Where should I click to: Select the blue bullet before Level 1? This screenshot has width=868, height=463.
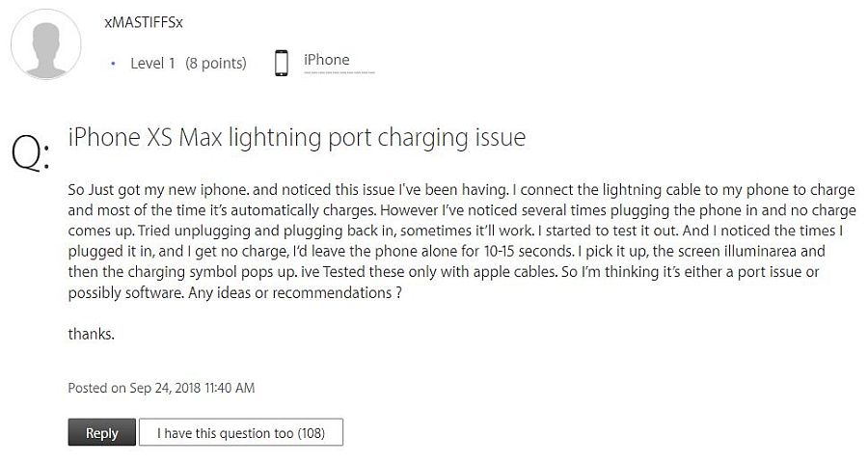pos(113,64)
